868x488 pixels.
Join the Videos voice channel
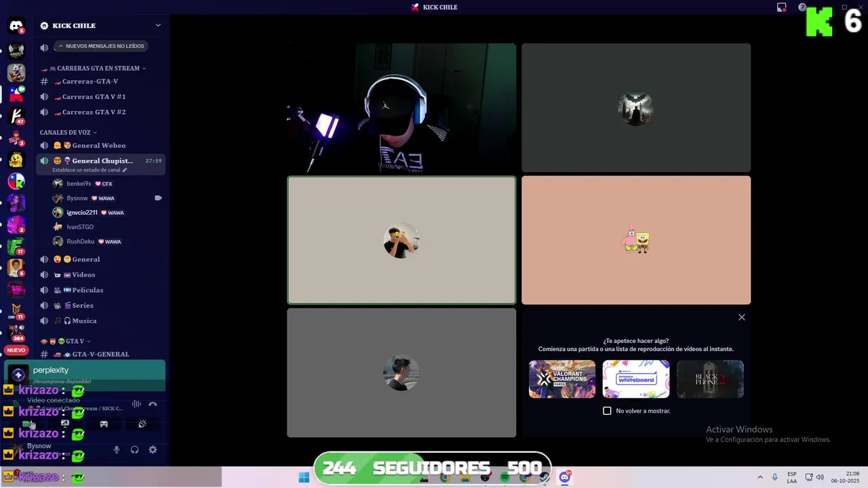point(100,275)
